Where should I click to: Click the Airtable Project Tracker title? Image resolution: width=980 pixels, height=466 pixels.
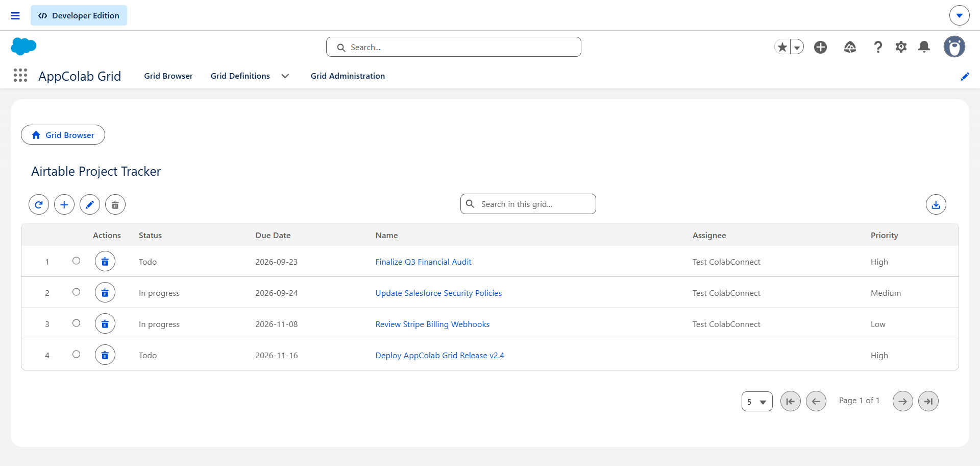tap(96, 171)
